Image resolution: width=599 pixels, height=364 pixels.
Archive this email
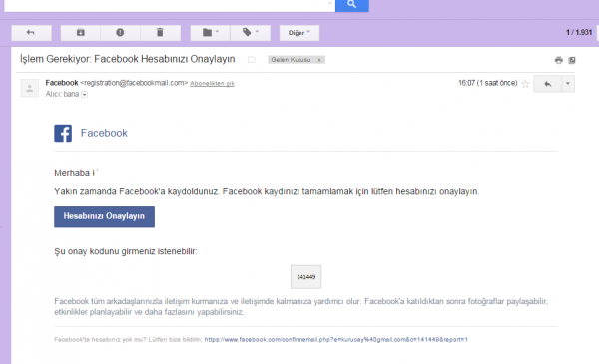[81, 33]
